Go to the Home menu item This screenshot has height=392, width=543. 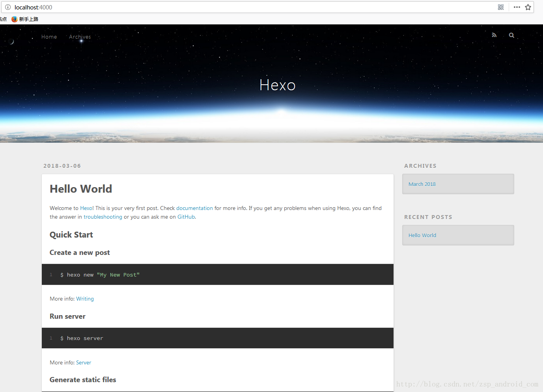point(49,37)
